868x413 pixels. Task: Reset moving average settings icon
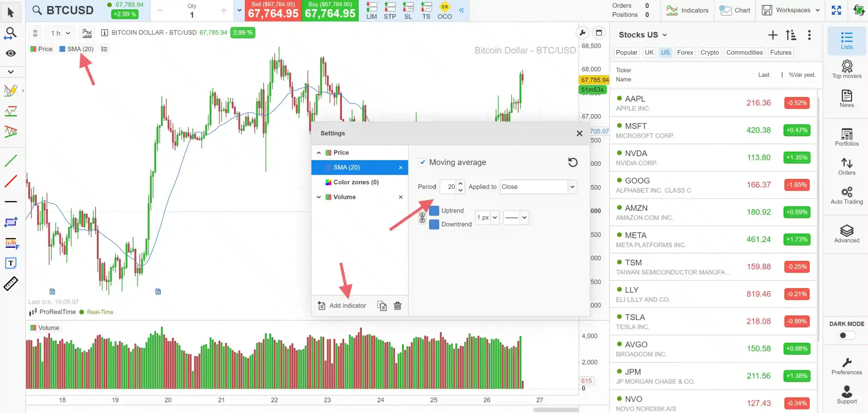[x=573, y=162]
